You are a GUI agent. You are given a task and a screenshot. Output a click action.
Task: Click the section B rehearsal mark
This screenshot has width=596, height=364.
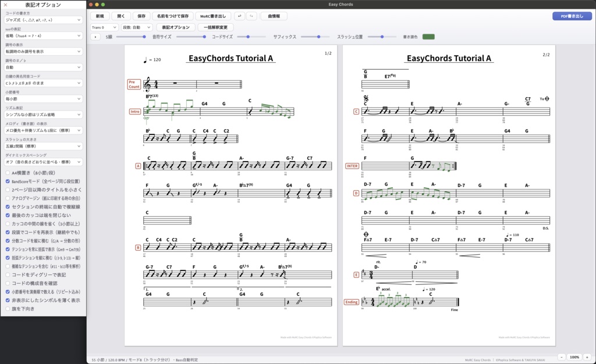coord(138,248)
